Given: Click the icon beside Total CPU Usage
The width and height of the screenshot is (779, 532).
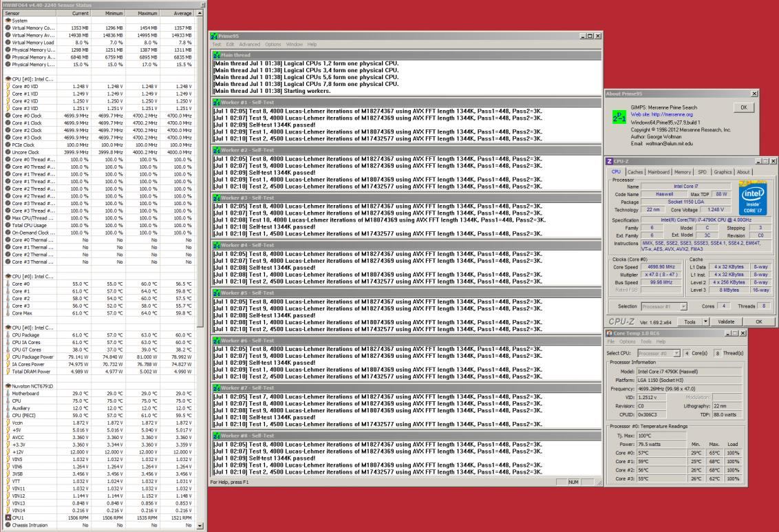Looking at the screenshot, I should click(8, 226).
